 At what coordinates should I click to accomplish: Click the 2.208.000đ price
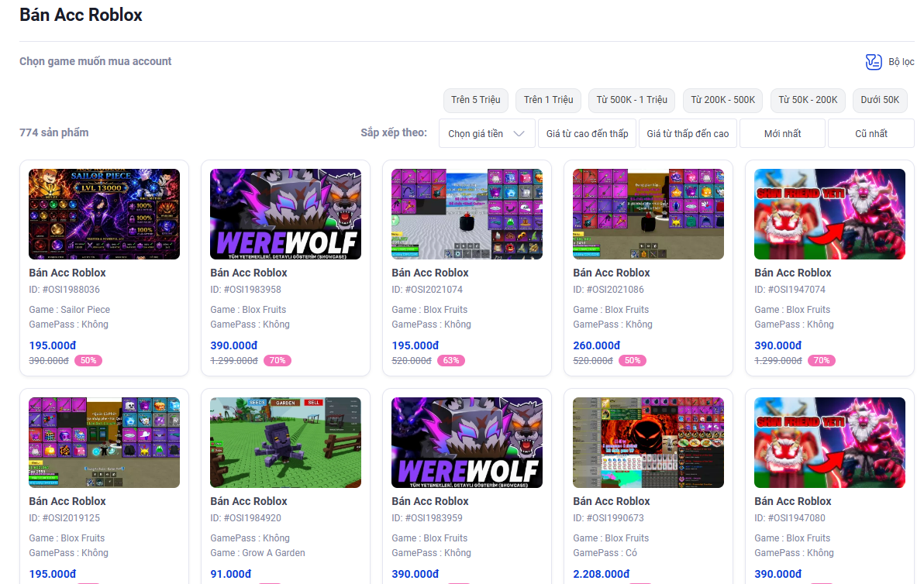coord(601,574)
